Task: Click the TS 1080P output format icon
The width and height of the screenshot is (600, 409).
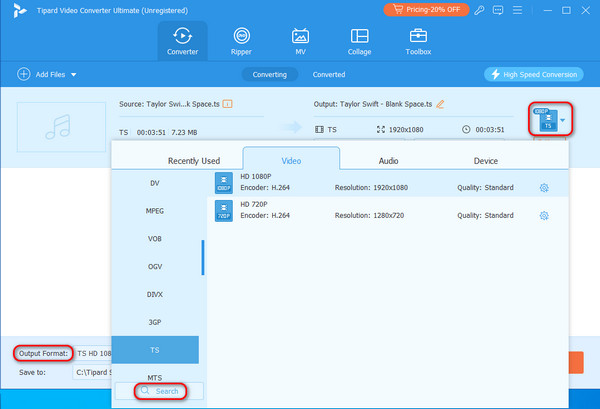Action: coord(546,120)
